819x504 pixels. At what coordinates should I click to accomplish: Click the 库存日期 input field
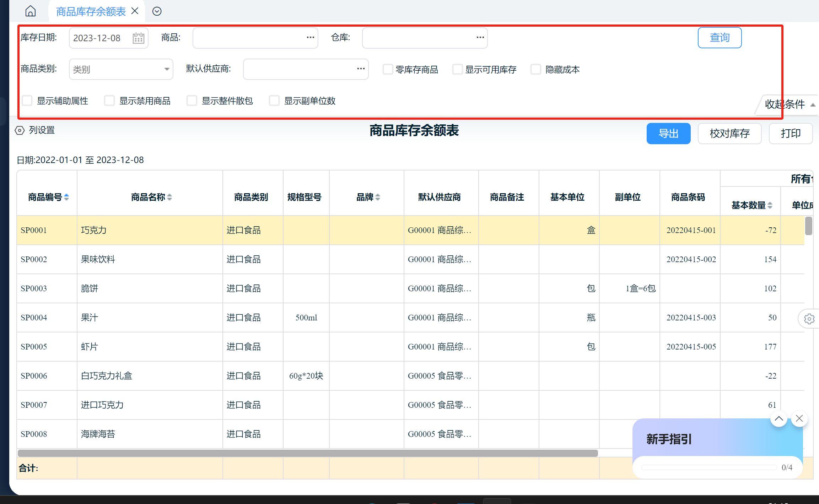[x=108, y=38]
